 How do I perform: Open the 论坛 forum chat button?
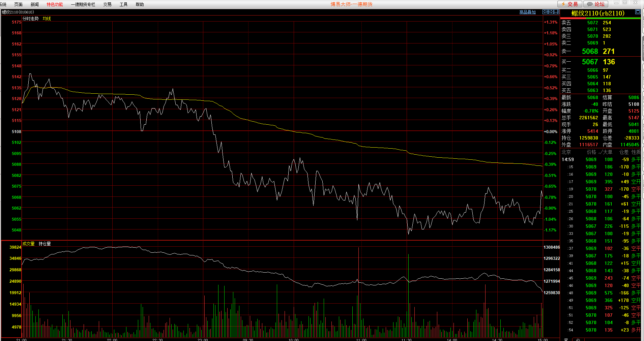click(595, 4)
